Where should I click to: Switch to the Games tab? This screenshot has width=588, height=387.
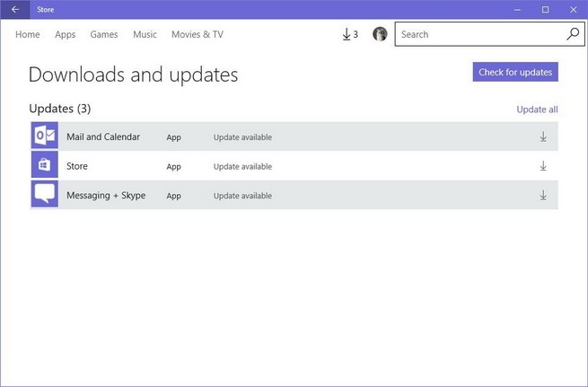104,34
